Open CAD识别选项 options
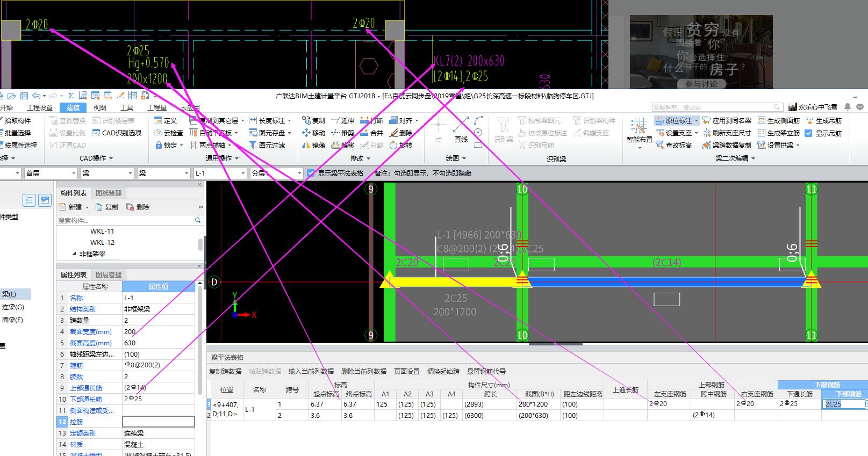Viewport: 868px width, 456px height. (x=117, y=133)
